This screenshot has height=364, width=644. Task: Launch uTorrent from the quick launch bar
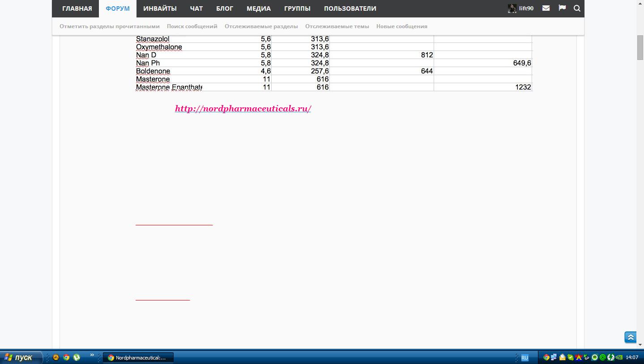coord(77,357)
